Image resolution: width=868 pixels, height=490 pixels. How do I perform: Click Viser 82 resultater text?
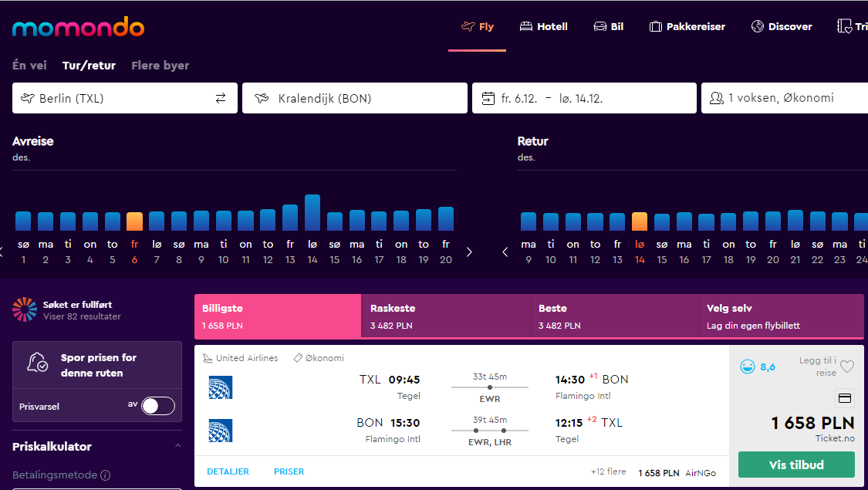82,316
